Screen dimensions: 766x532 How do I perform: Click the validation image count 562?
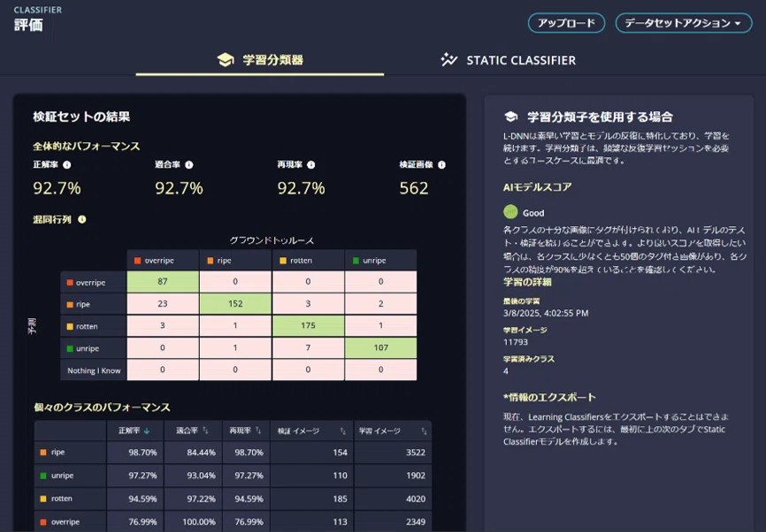[x=414, y=188]
